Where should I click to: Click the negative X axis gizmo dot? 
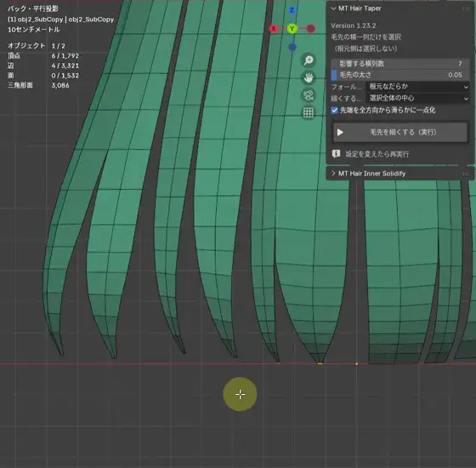coord(310,29)
